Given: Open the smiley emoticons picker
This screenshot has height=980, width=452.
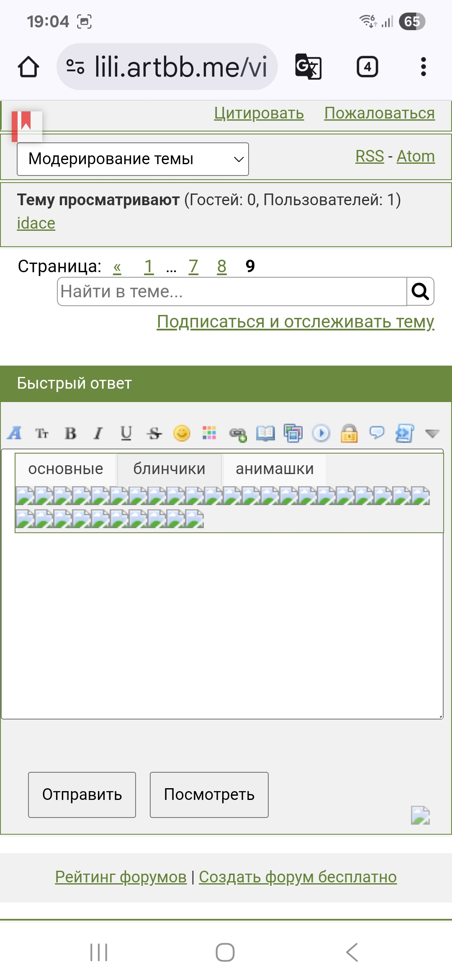Looking at the screenshot, I should (182, 433).
